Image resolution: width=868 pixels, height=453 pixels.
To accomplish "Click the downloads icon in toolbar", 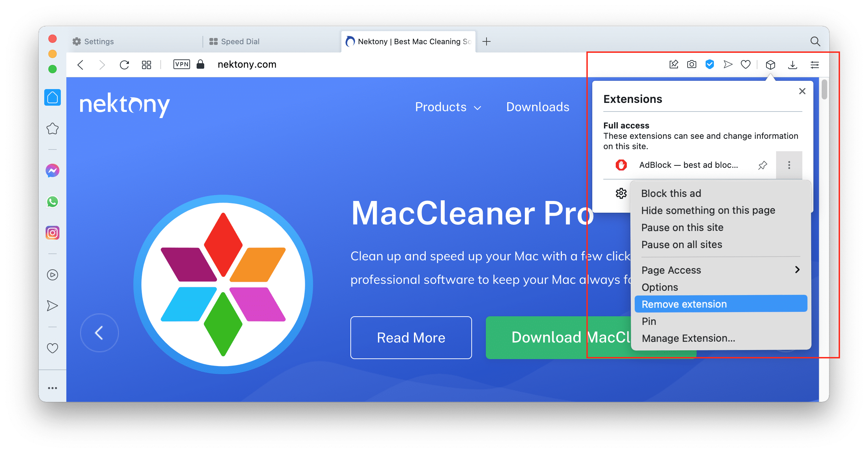I will tap(793, 64).
